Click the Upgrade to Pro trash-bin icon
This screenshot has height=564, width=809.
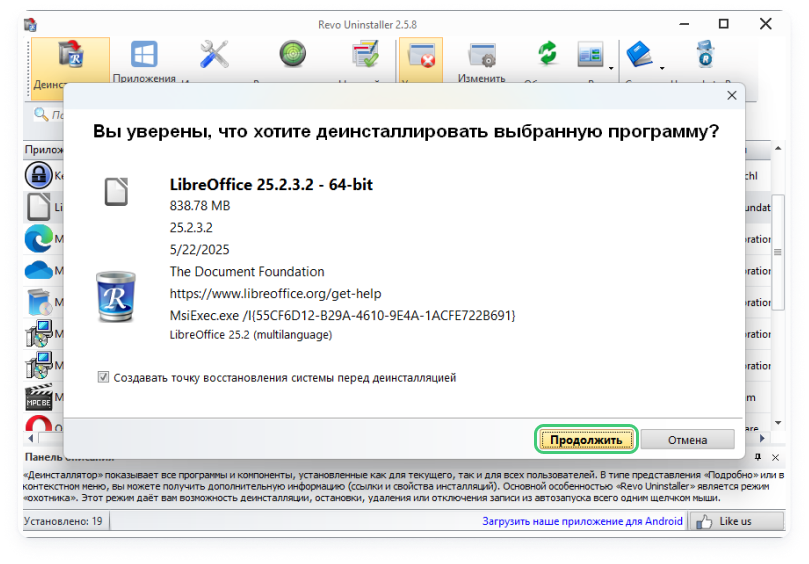[x=705, y=54]
